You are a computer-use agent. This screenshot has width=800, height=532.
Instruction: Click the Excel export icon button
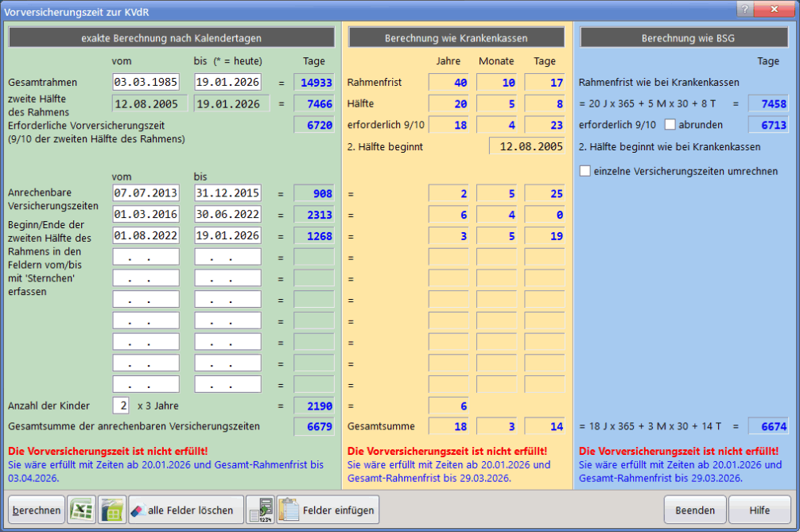pyautogui.click(x=80, y=510)
